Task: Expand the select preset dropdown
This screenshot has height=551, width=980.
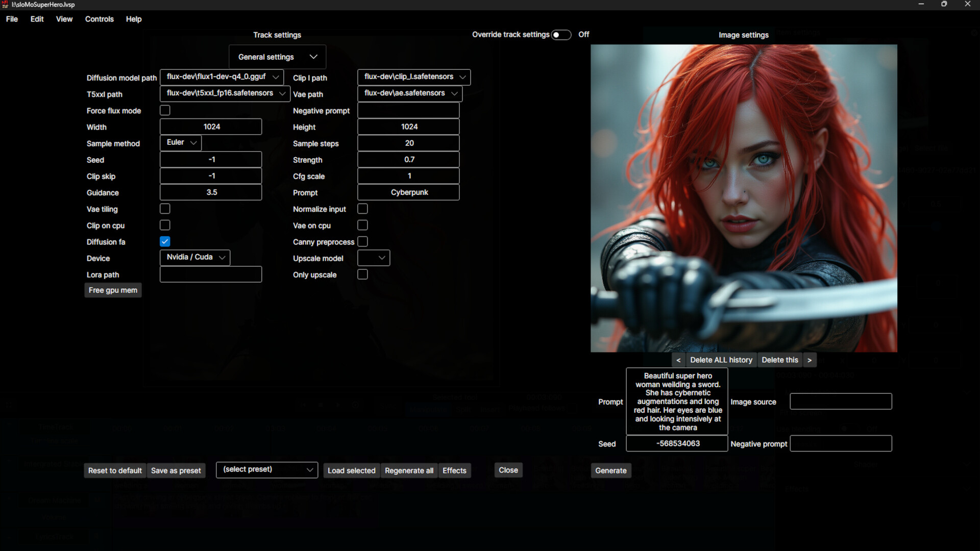Action: (x=266, y=469)
